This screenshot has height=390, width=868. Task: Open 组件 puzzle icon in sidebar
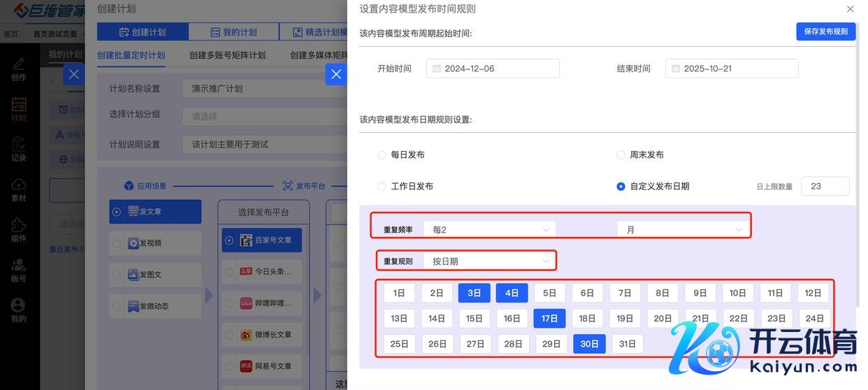pos(19,229)
